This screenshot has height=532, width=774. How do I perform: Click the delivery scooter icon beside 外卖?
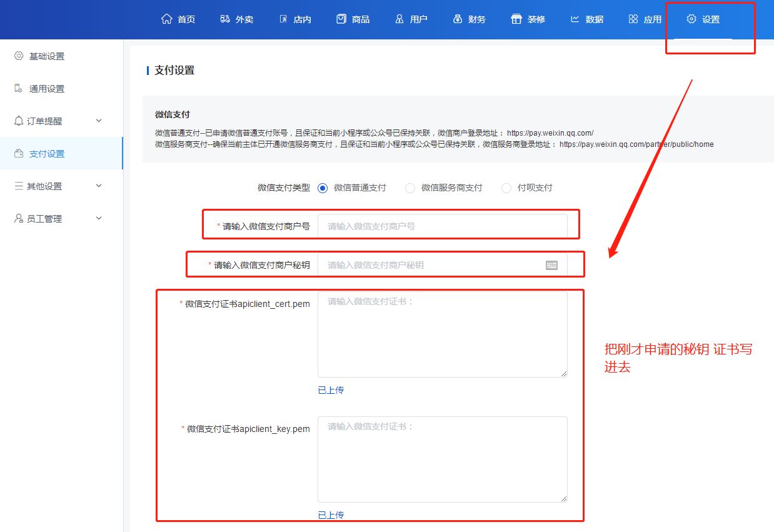tap(225, 19)
